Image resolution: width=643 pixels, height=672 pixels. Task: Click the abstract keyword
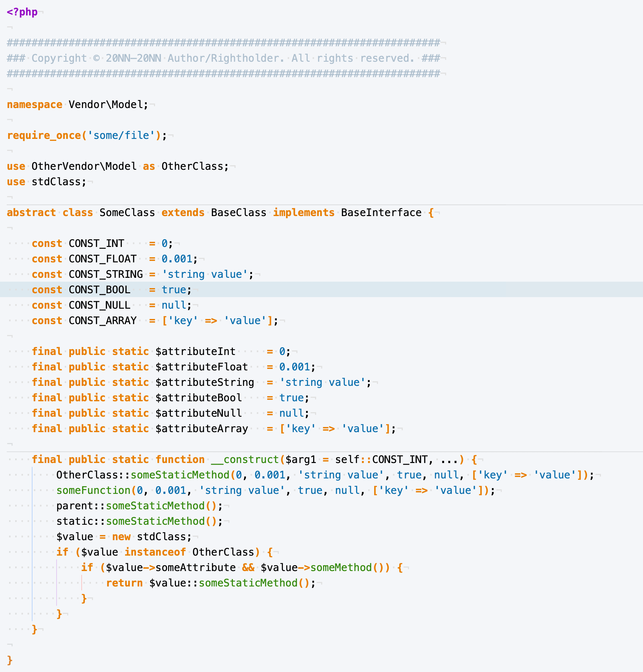pyautogui.click(x=31, y=213)
